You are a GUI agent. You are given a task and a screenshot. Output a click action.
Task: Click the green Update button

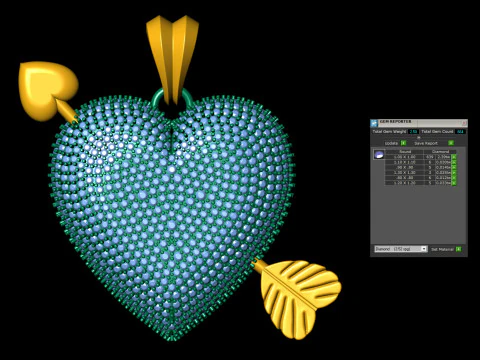tap(403, 143)
